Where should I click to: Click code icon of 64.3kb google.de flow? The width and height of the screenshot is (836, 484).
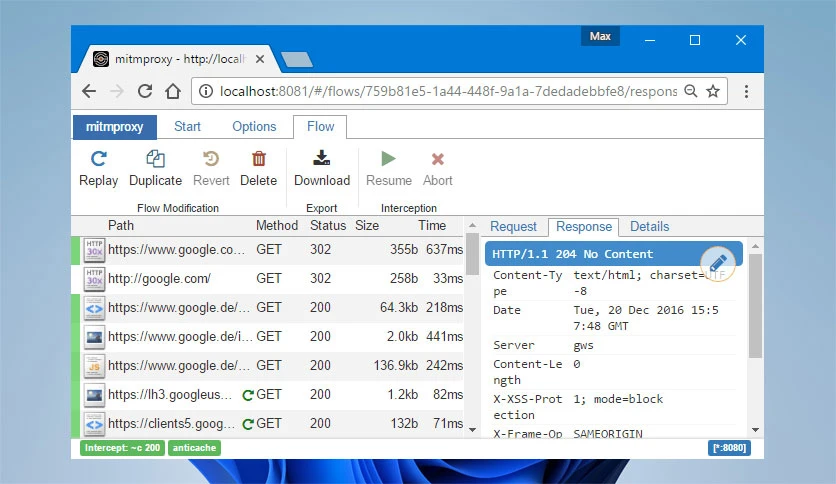tap(94, 308)
